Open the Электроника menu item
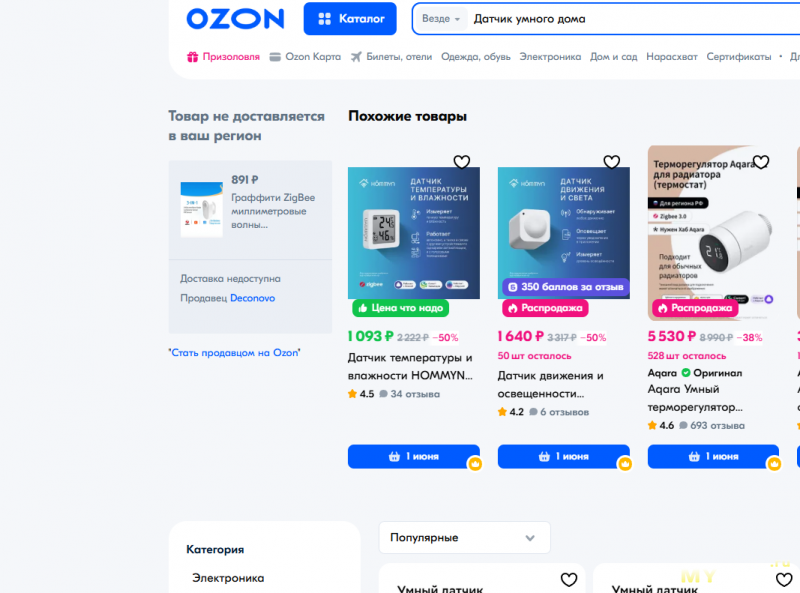This screenshot has width=800, height=593. pyautogui.click(x=550, y=57)
